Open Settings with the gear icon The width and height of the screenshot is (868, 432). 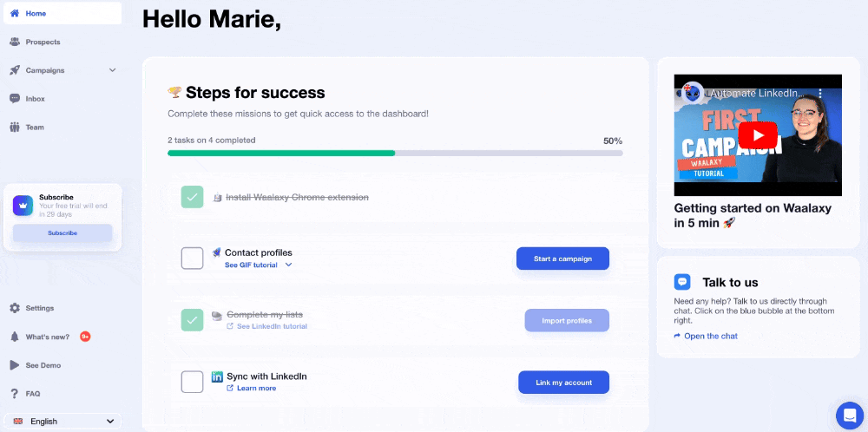(15, 308)
